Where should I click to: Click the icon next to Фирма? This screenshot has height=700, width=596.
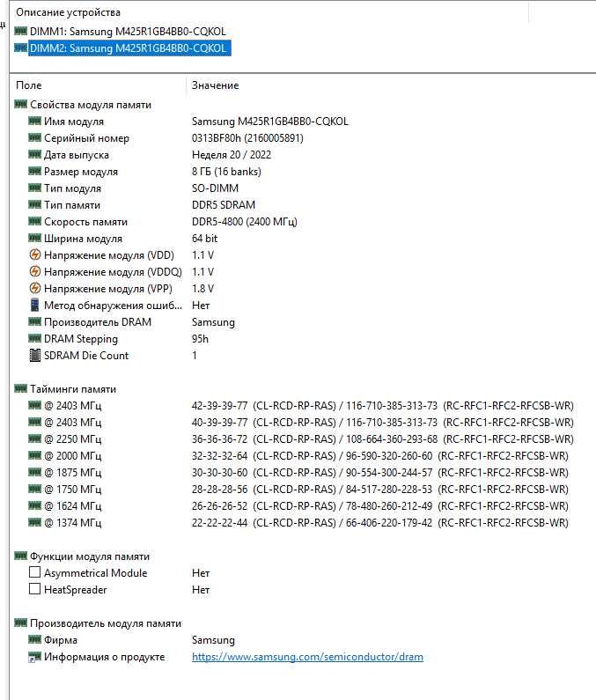(x=34, y=639)
